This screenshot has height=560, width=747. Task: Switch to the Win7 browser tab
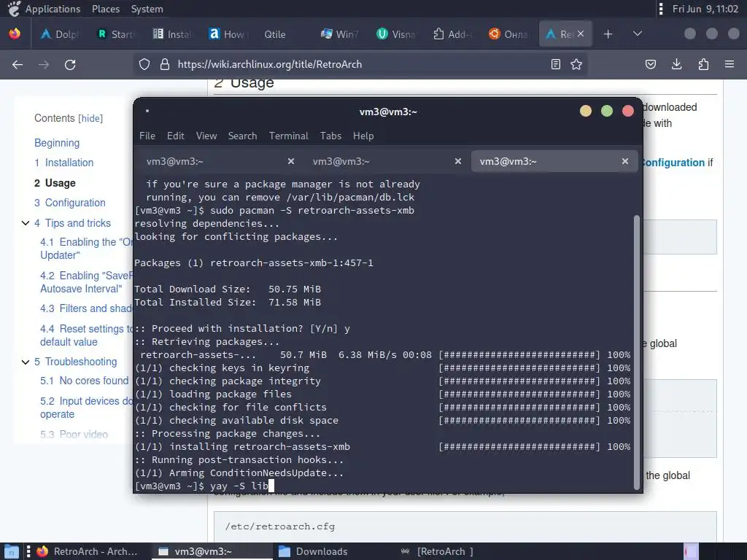click(340, 34)
